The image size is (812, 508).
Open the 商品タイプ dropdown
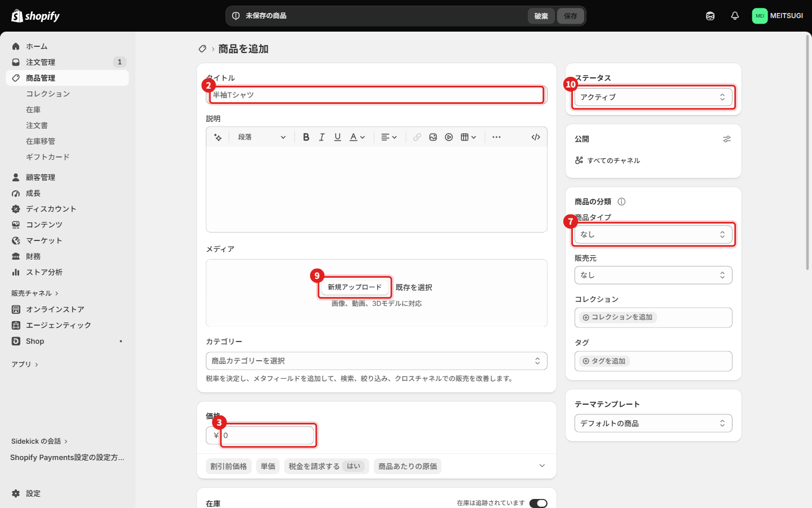click(x=654, y=234)
